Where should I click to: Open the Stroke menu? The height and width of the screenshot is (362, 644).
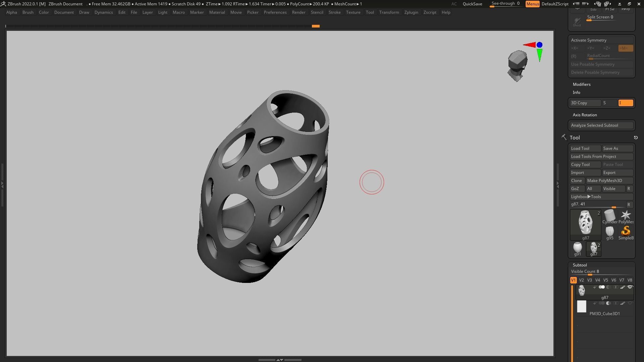(x=334, y=12)
